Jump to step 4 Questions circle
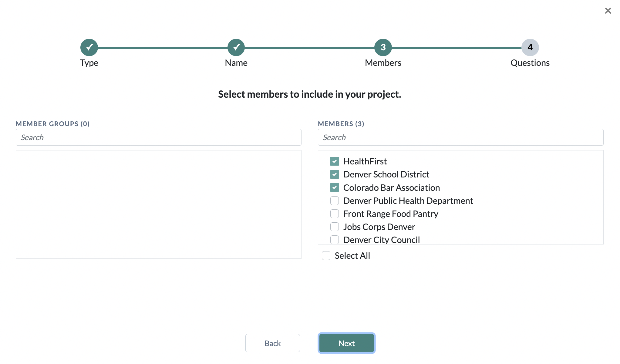620x364 pixels. pyautogui.click(x=530, y=47)
